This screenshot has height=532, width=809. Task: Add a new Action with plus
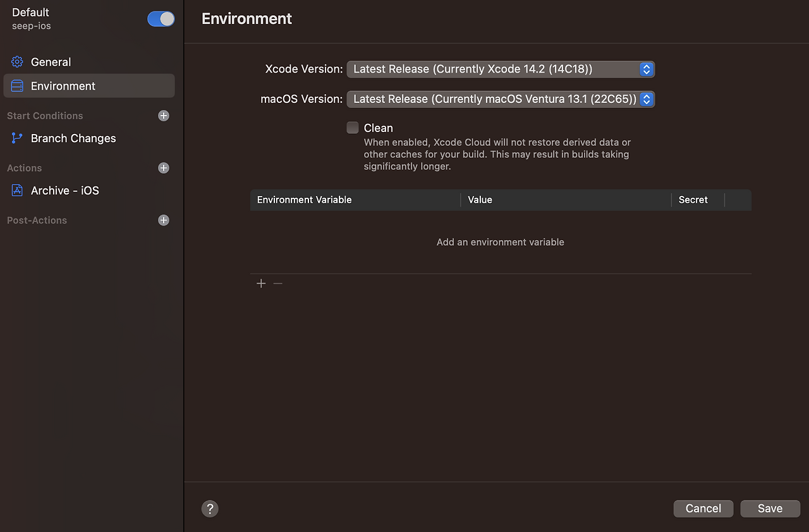164,168
